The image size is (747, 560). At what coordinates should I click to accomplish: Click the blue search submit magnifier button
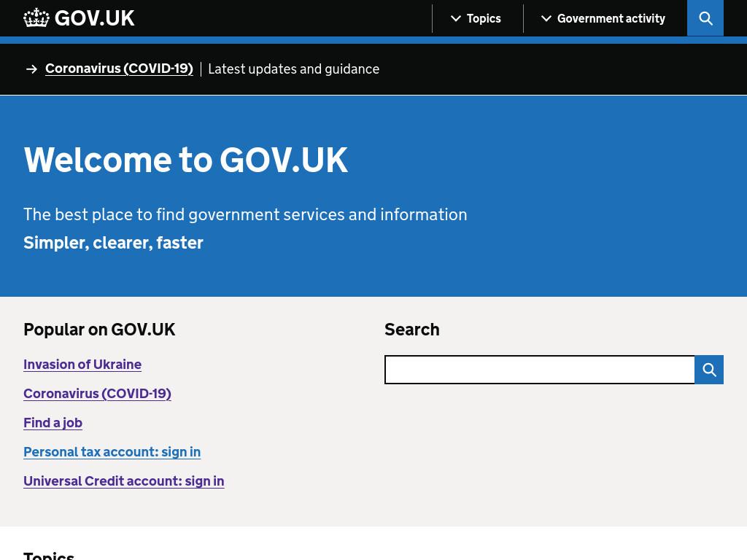coord(709,370)
